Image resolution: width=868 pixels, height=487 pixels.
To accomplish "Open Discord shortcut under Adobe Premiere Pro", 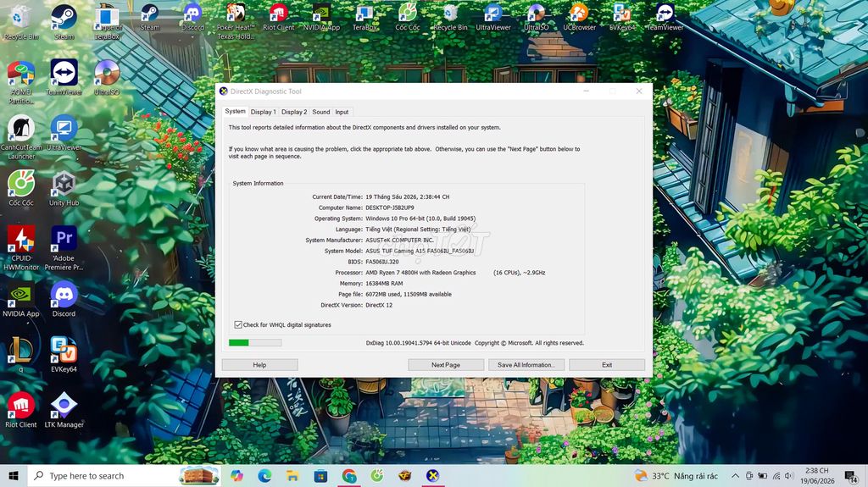I will pos(64,299).
